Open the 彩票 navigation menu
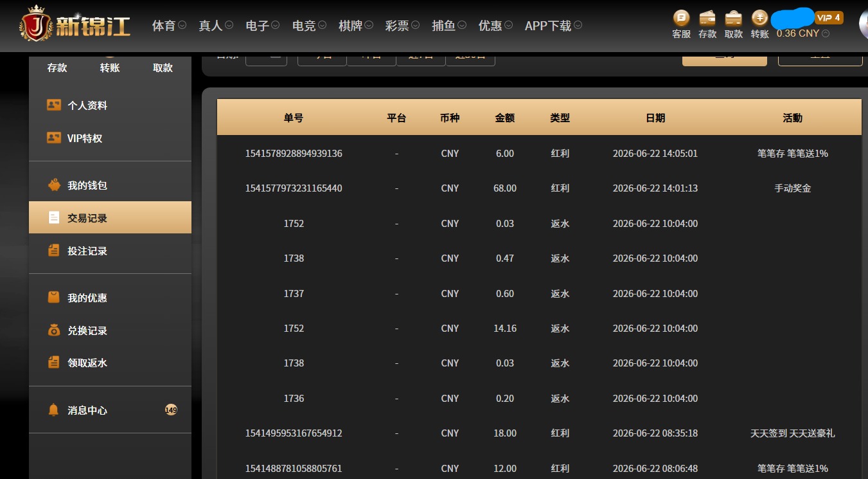Screen dimensions: 868x479 point(397,26)
